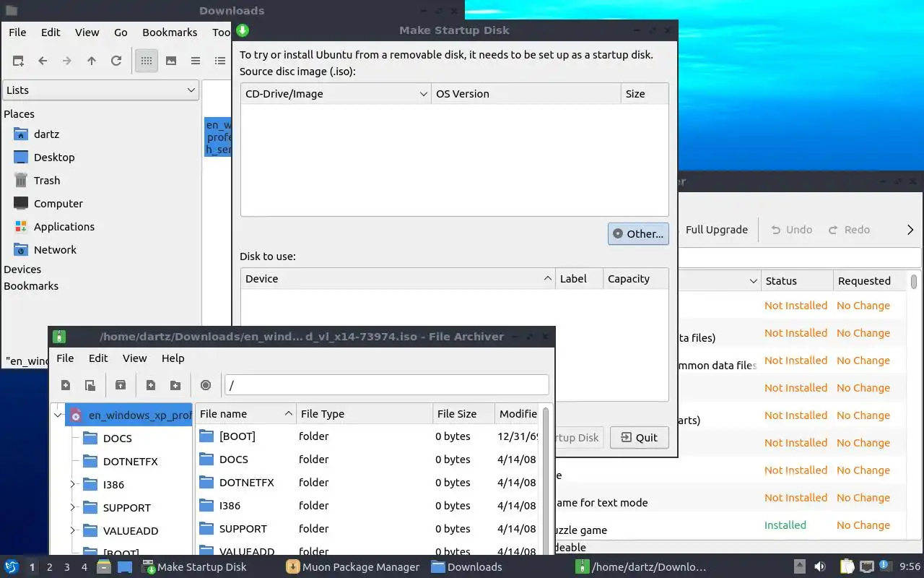Screen dimensions: 924x578
Task: Open the Lists side pane dropdown
Action: point(101,90)
